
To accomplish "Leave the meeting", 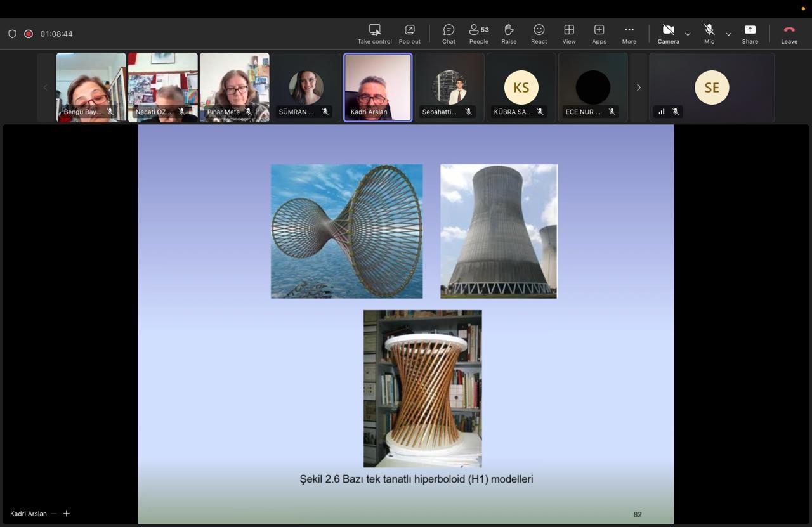I will [789, 34].
